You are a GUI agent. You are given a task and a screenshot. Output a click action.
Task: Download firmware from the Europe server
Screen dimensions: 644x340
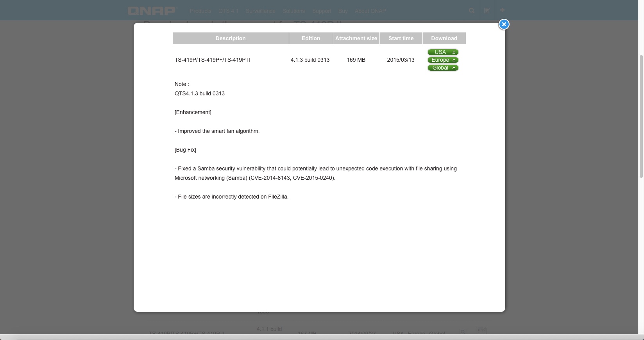click(443, 60)
